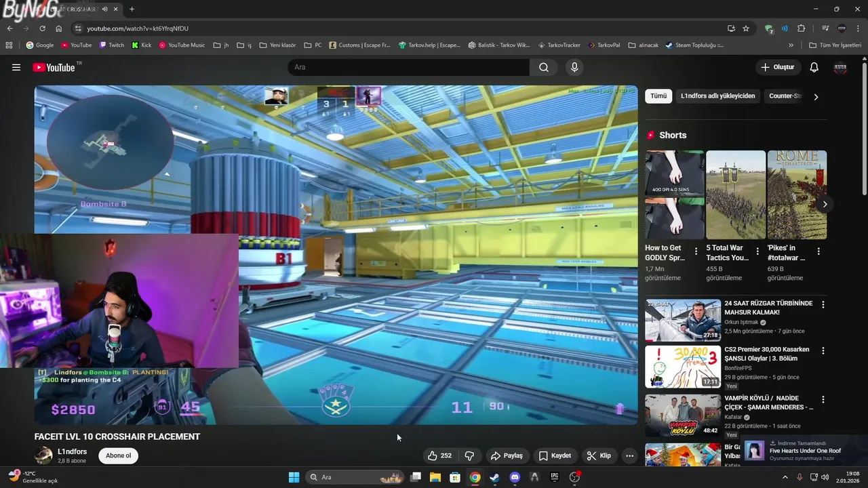
Task: Open a new browser tab
Action: [x=132, y=9]
